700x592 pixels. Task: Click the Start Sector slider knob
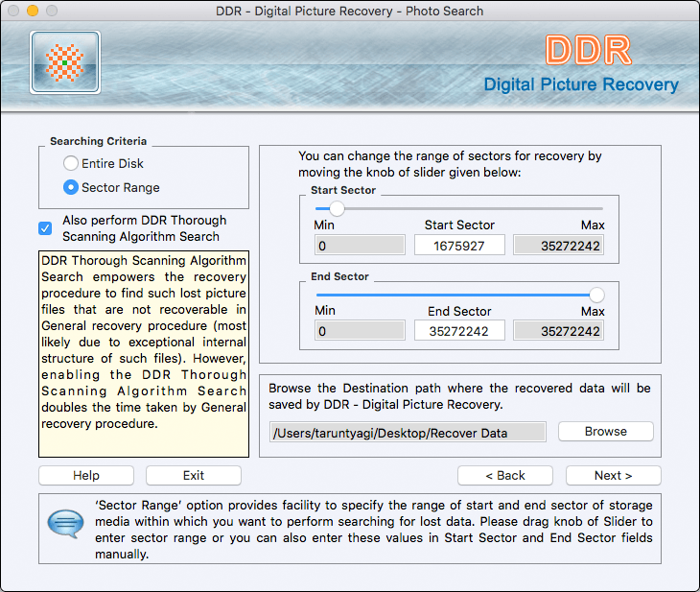point(337,208)
